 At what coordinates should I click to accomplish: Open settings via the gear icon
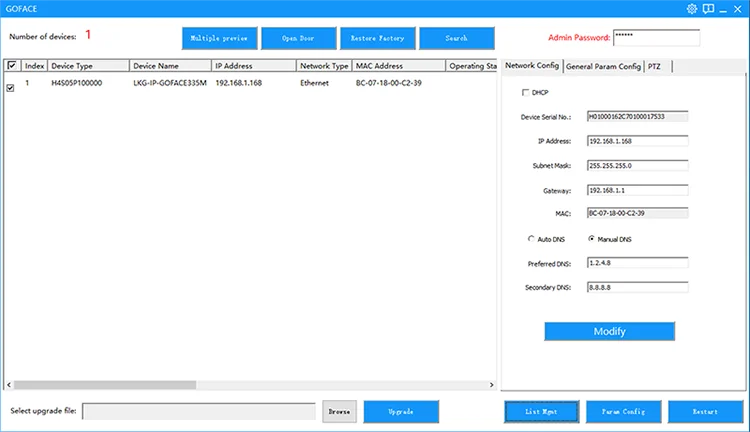pyautogui.click(x=691, y=9)
